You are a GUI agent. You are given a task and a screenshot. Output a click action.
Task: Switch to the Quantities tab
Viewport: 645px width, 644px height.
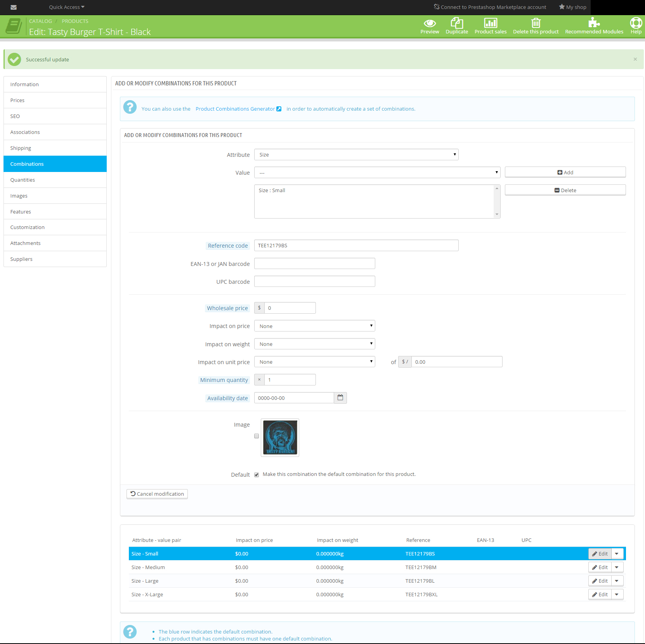[x=23, y=180]
